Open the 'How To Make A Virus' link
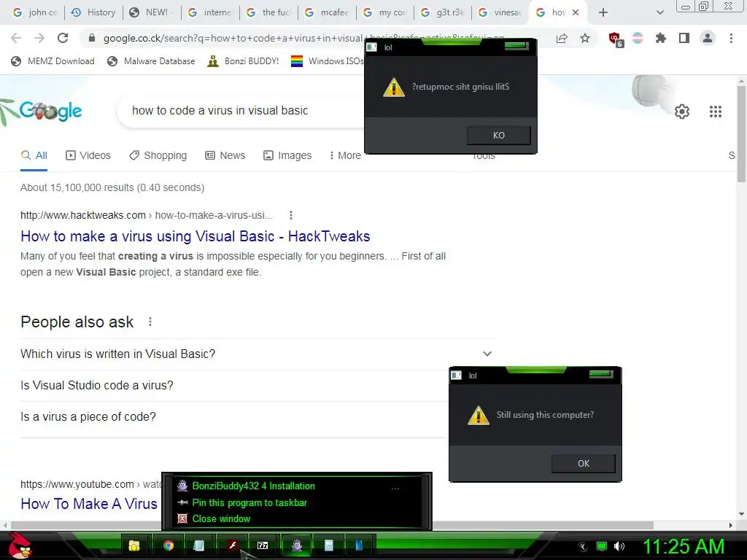Screen dimensions: 747x560 [x=88, y=504]
